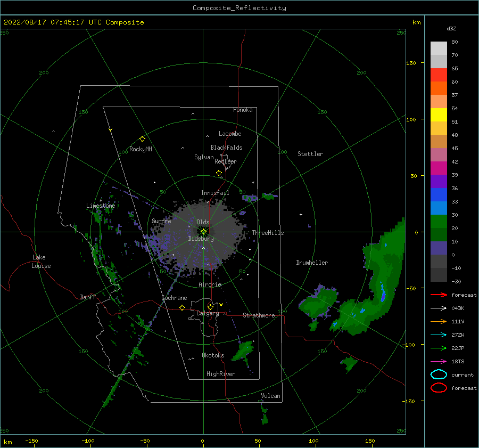479x448 pixels.
Task: Click the Strathmore town label
Action: [x=259, y=315]
